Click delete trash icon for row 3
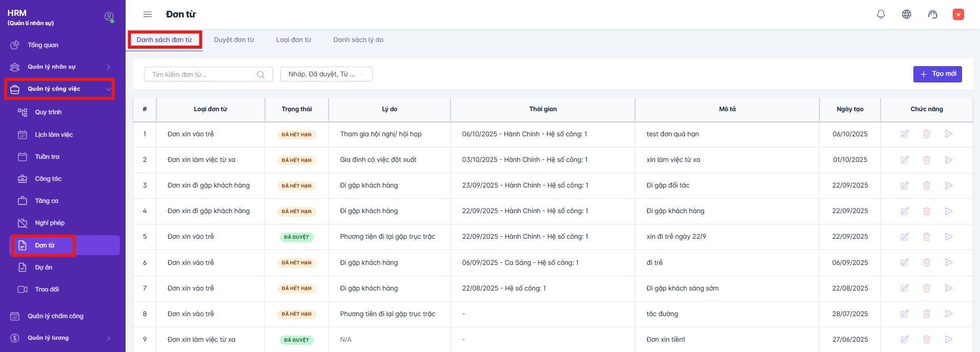Screen dimensions: 980x352 tap(927, 185)
